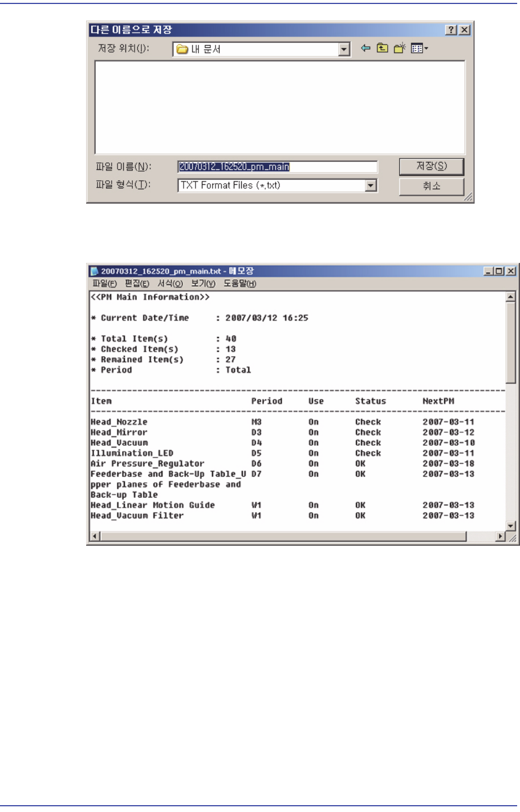Click the Air Pressure_Regulator text
This screenshot has width=520, height=812.
(148, 464)
